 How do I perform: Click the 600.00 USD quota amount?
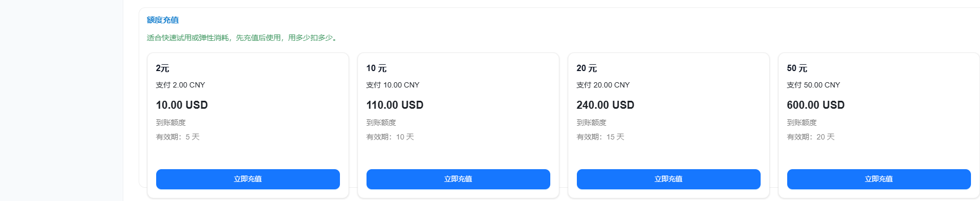[x=816, y=105]
